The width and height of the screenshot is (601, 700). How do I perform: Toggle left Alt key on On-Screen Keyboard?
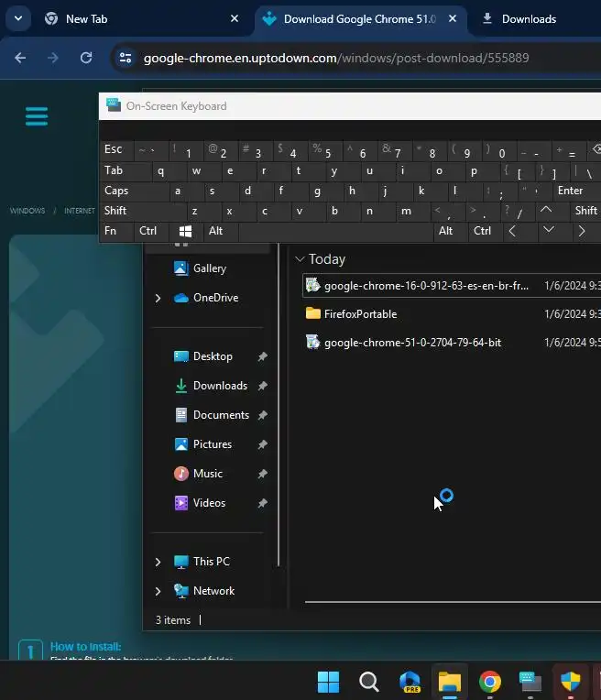click(x=221, y=231)
